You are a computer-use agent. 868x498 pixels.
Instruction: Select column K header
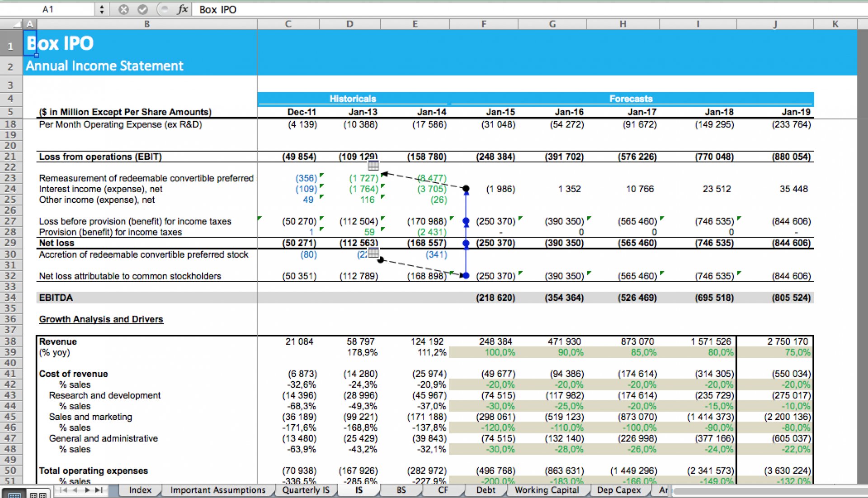835,24
